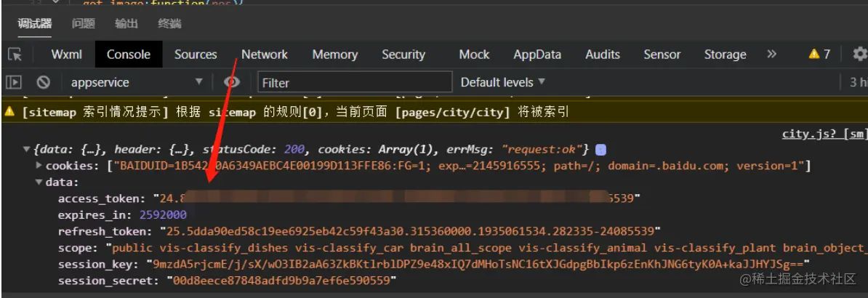The image size is (868, 298).
Task: Switch to the 输出 panel tab
Action: pyautogui.click(x=126, y=23)
